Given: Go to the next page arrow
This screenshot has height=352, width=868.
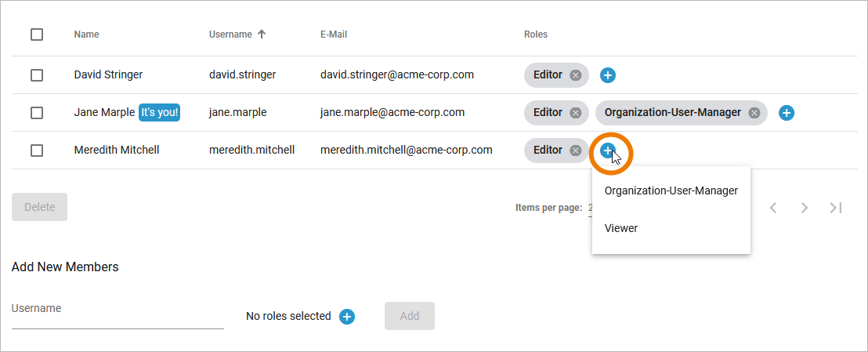Looking at the screenshot, I should click(805, 208).
